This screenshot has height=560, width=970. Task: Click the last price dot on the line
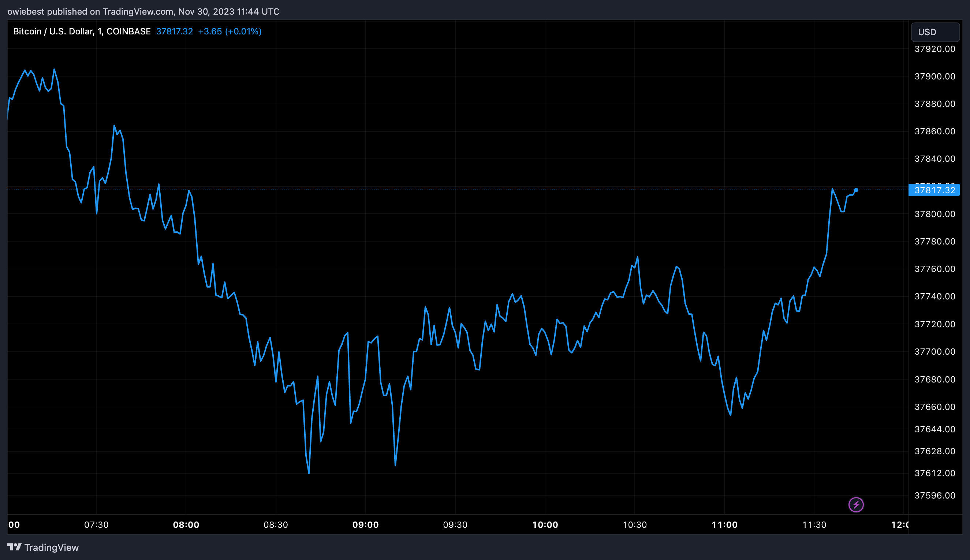(x=856, y=190)
